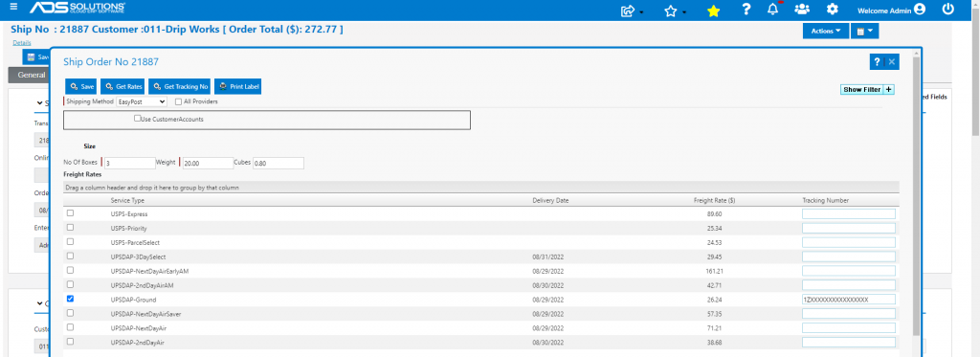Click the 89.60 freight rate cell
This screenshot has width=980, height=357.
pos(714,213)
